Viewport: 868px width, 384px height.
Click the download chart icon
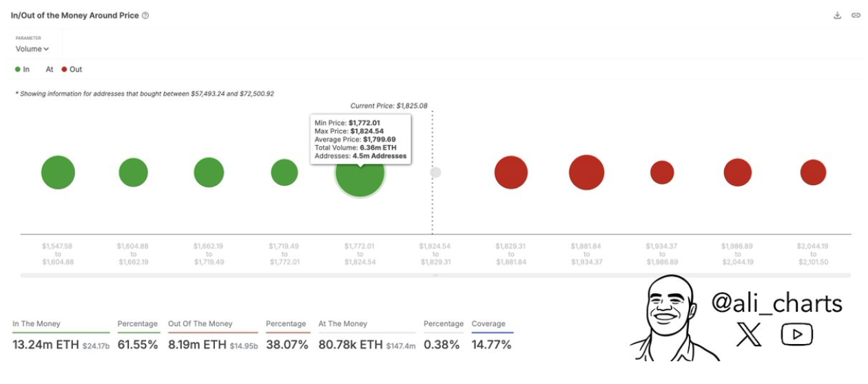[x=838, y=15]
